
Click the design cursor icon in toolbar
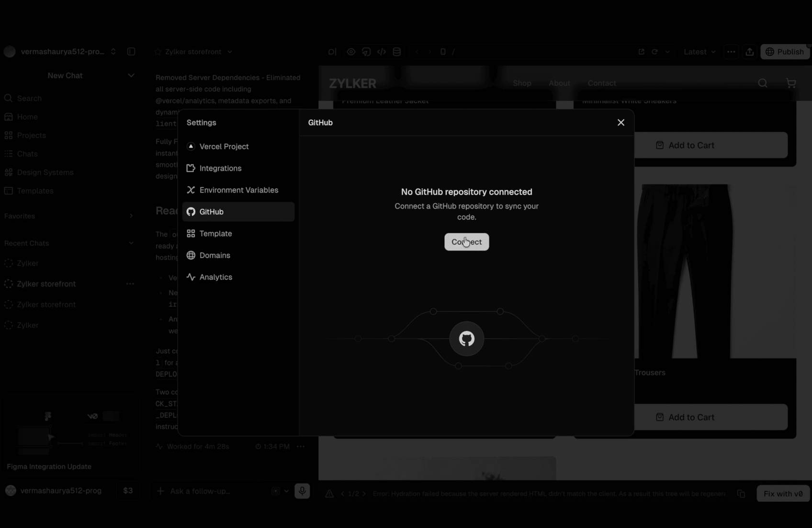coord(366,52)
